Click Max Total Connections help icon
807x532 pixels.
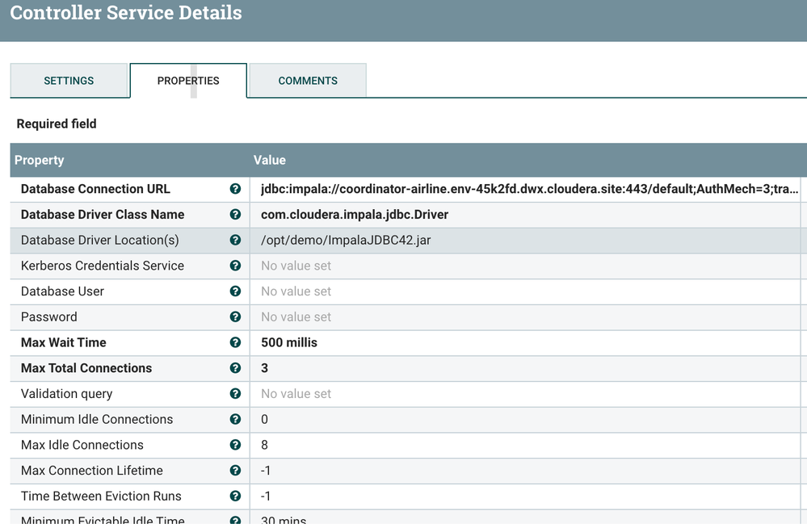tap(235, 368)
